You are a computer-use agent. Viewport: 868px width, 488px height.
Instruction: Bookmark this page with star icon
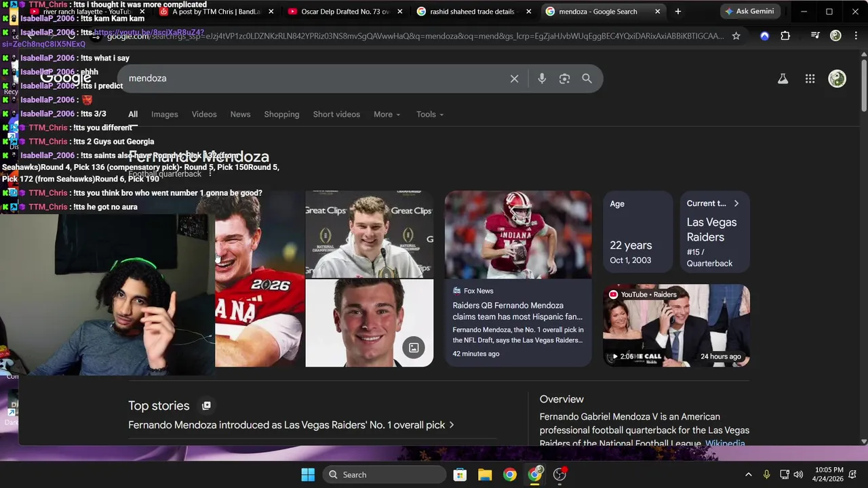pos(736,36)
